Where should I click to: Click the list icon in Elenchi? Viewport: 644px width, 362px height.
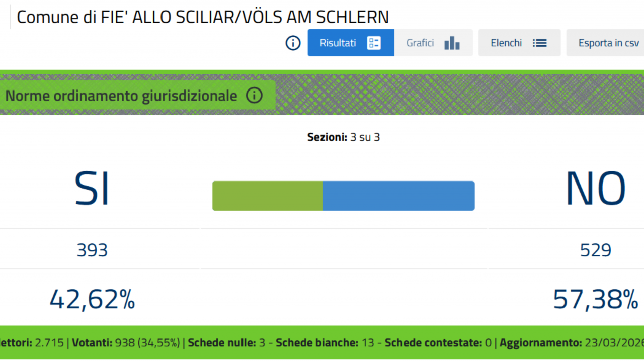[x=539, y=43]
